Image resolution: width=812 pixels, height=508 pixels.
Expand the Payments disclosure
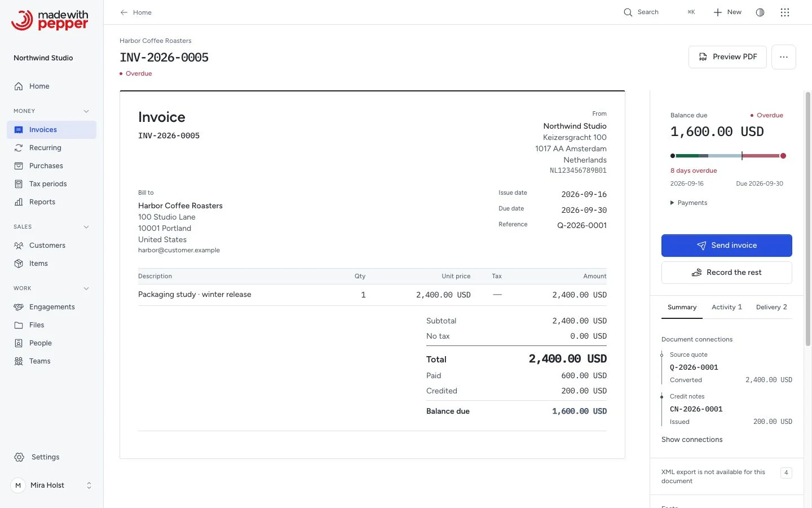[x=689, y=203]
